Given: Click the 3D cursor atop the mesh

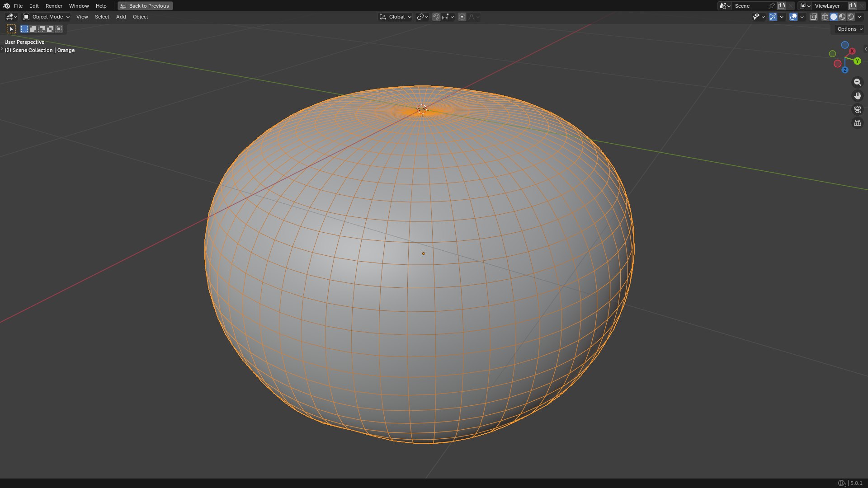Looking at the screenshot, I should coord(422,109).
